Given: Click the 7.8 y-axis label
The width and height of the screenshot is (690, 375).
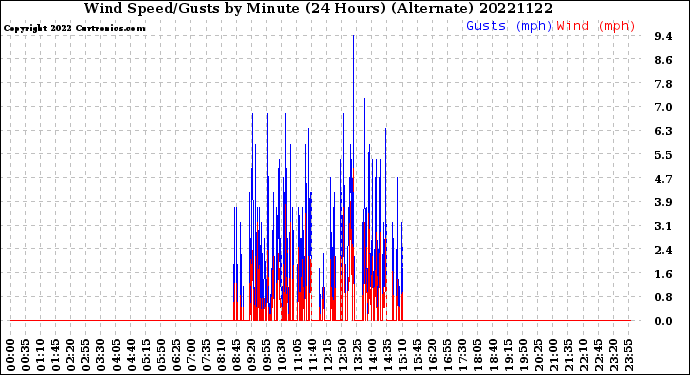Looking at the screenshot, I should 663,84.
